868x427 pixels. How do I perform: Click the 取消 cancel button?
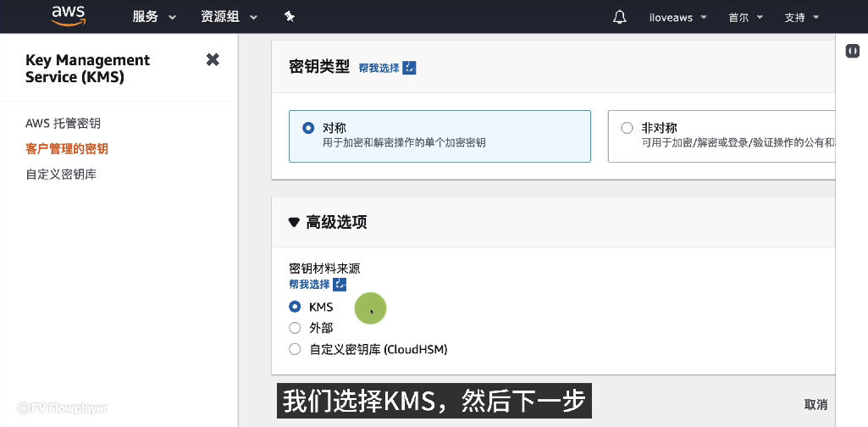click(x=815, y=404)
